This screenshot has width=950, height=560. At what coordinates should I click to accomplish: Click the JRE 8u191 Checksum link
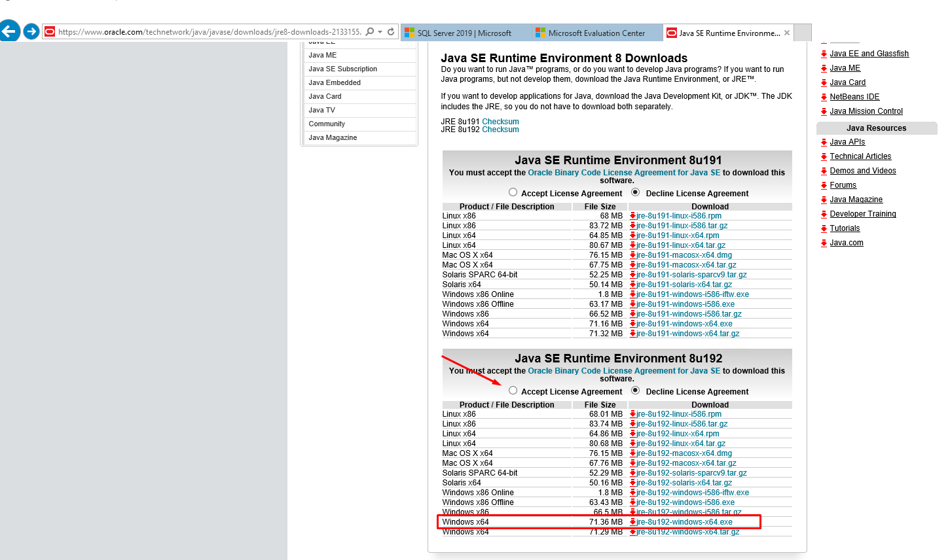click(x=500, y=122)
